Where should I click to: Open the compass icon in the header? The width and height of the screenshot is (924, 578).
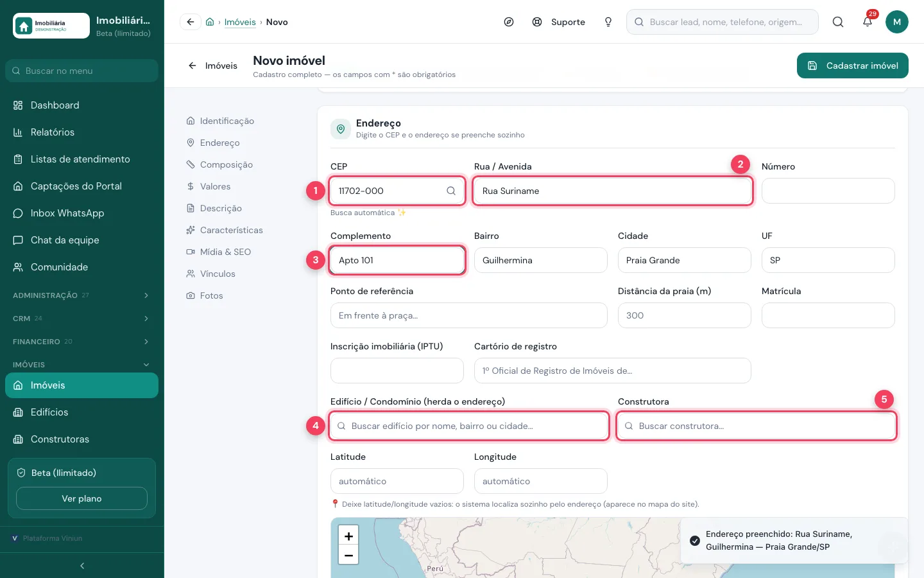[509, 22]
